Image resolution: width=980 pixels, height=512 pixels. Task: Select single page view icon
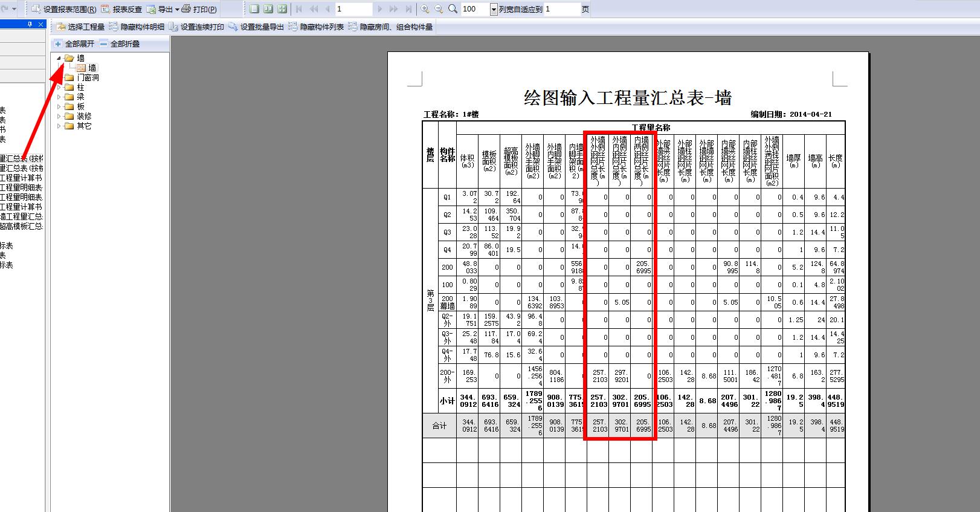click(x=254, y=9)
